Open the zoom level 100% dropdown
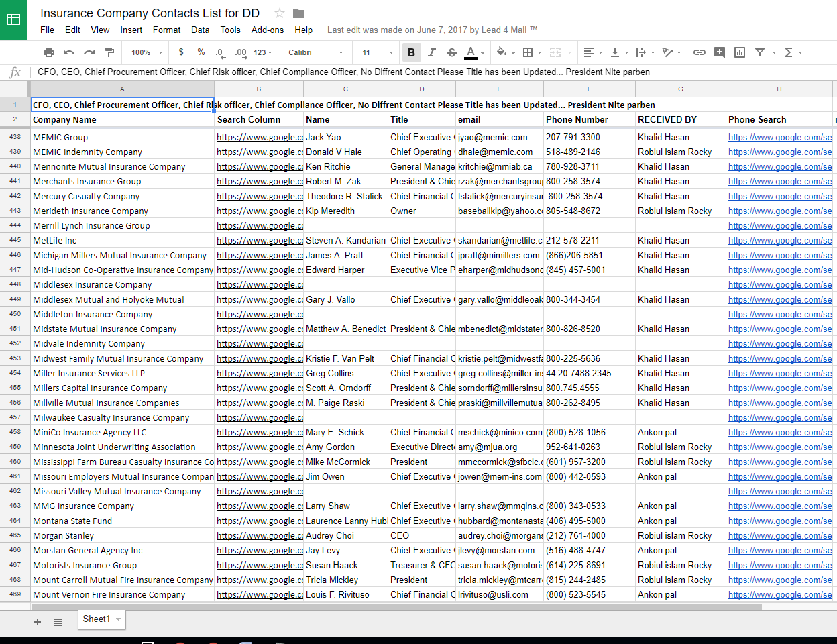The image size is (837, 644). click(x=147, y=52)
